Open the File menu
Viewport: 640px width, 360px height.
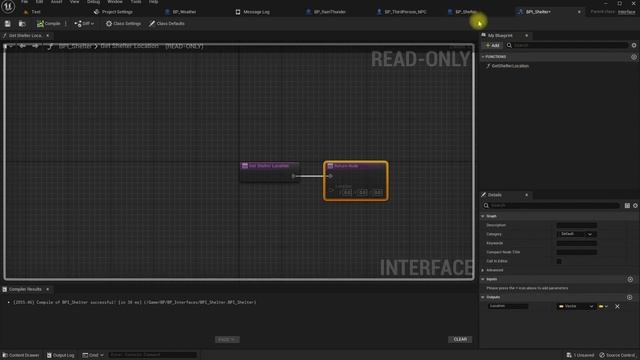pos(24,2)
